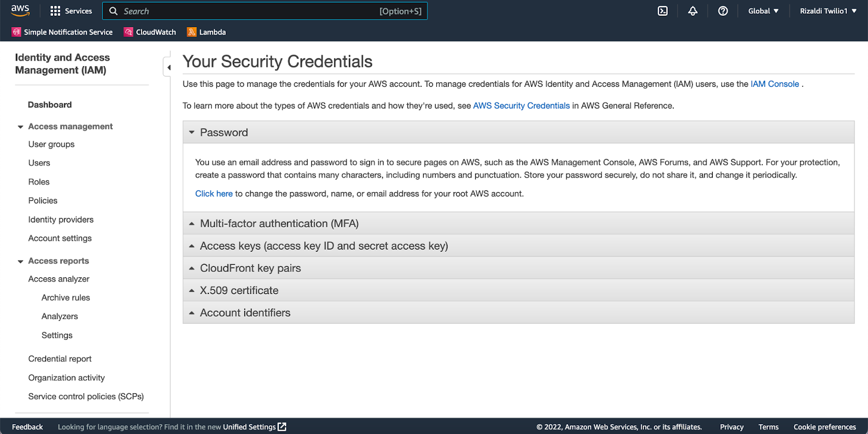Expand the X.509 certificate section
The image size is (868, 434).
(519, 290)
